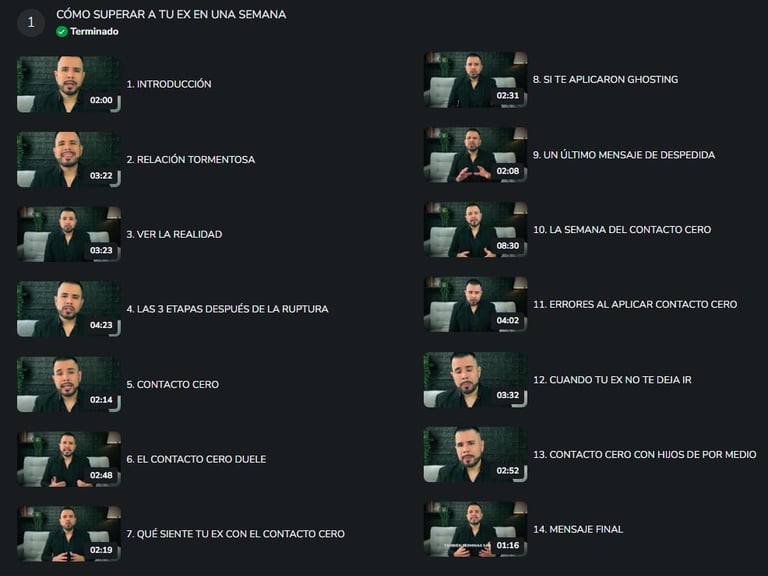Select the lesson titled Ver la Realidad
The image size is (768, 576).
click(174, 234)
